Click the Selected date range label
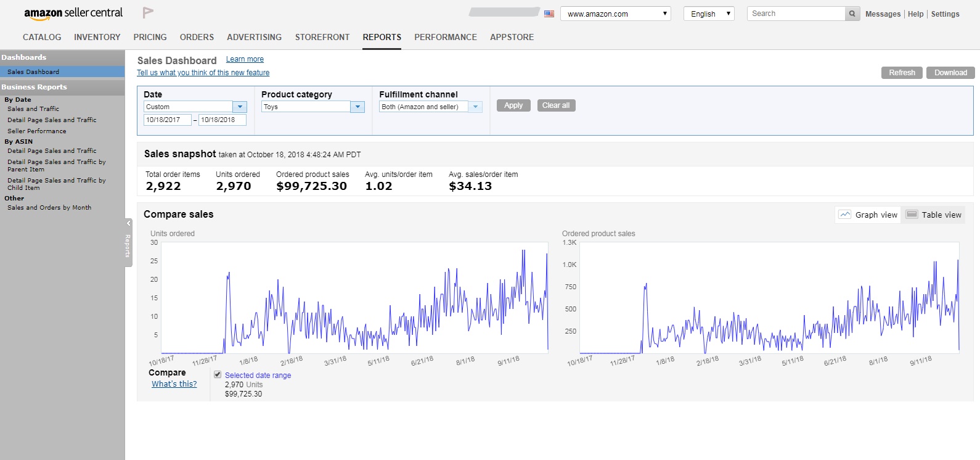980x460 pixels. pos(258,375)
